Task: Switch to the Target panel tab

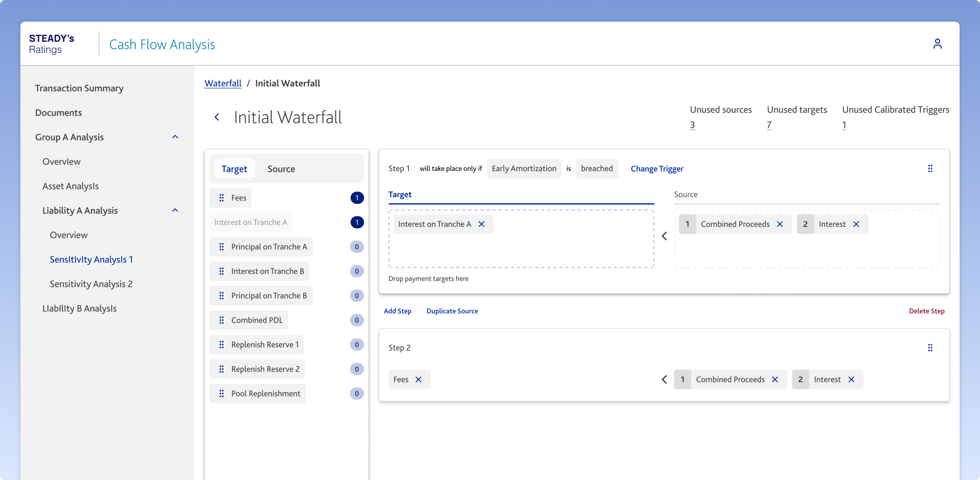Action: point(234,169)
